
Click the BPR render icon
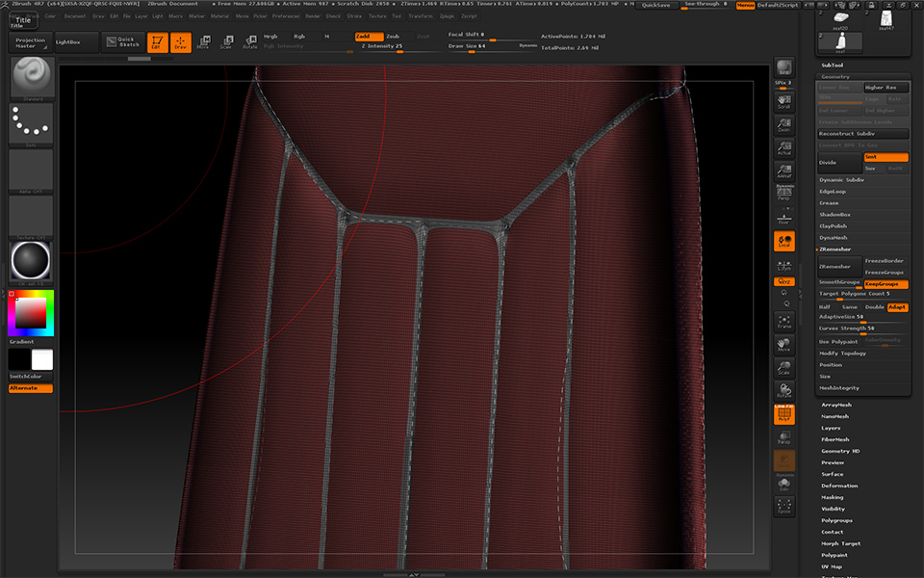783,67
